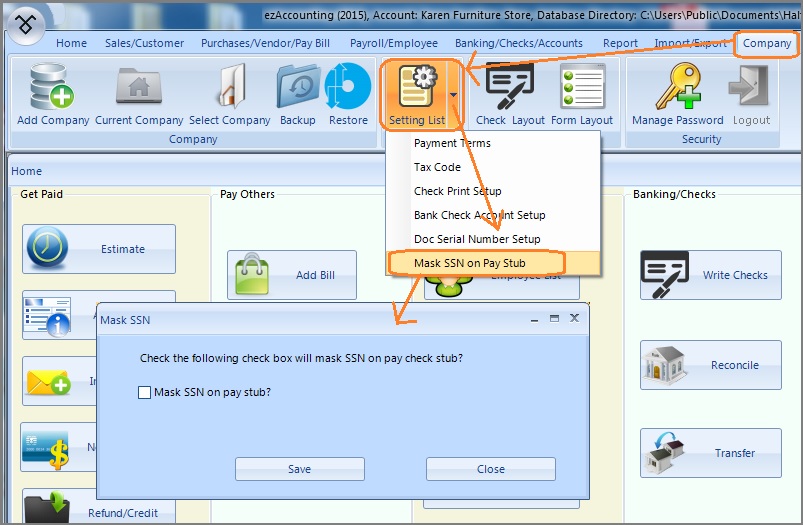Open the Reconcile shortcut

(x=711, y=365)
